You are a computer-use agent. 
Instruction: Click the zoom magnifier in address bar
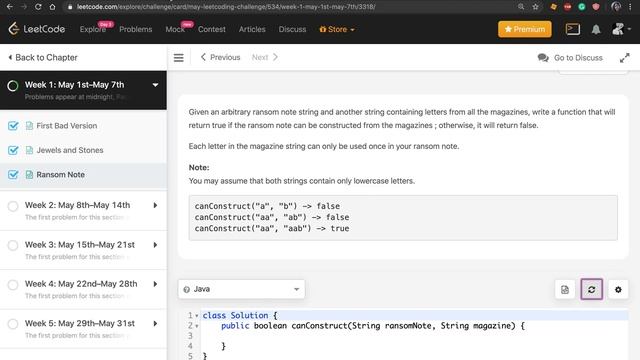pyautogui.click(x=521, y=7)
